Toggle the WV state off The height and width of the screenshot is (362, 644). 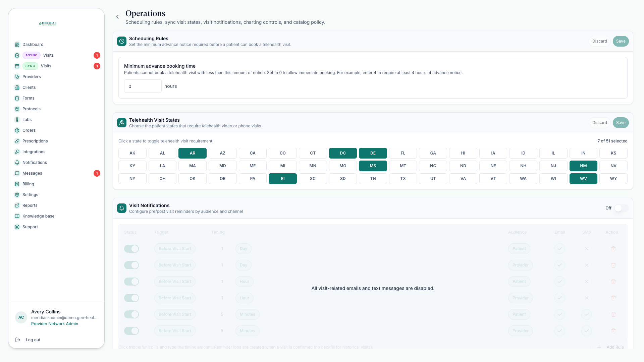(x=583, y=179)
